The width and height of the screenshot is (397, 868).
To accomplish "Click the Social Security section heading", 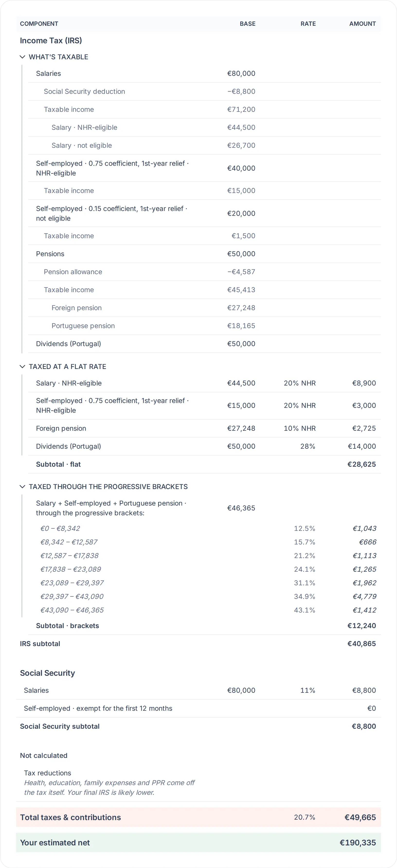I will 48,673.
